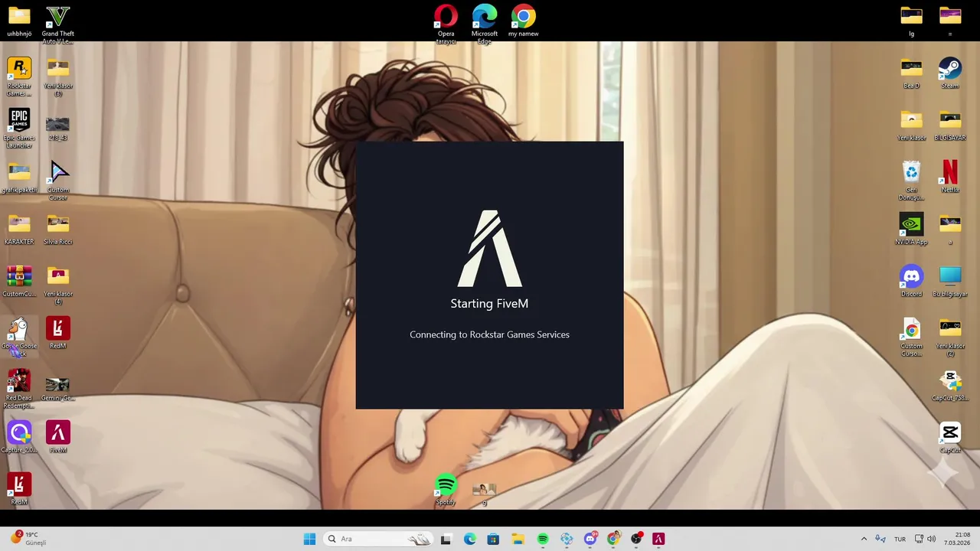Click the FiveM logo in splash window

(x=490, y=249)
